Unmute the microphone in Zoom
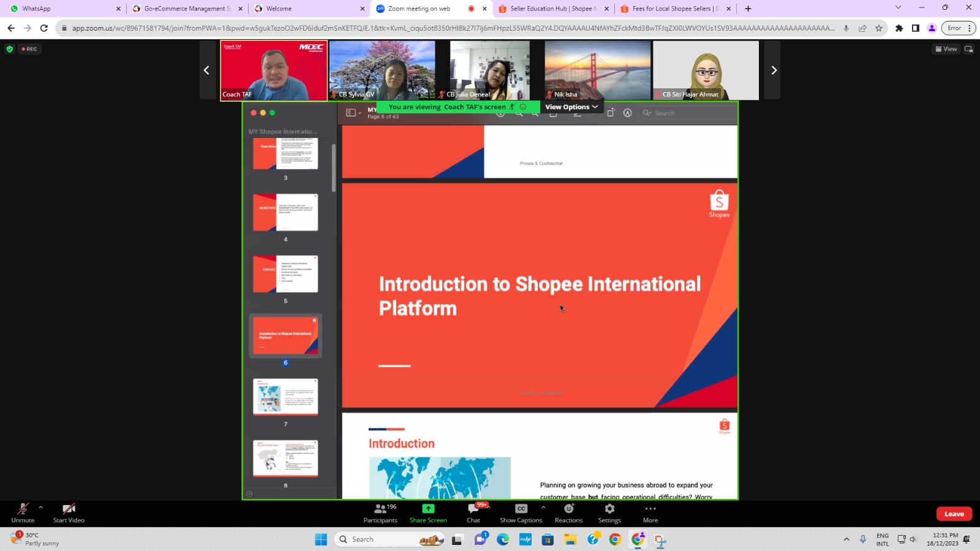This screenshot has width=980, height=551. point(23,513)
